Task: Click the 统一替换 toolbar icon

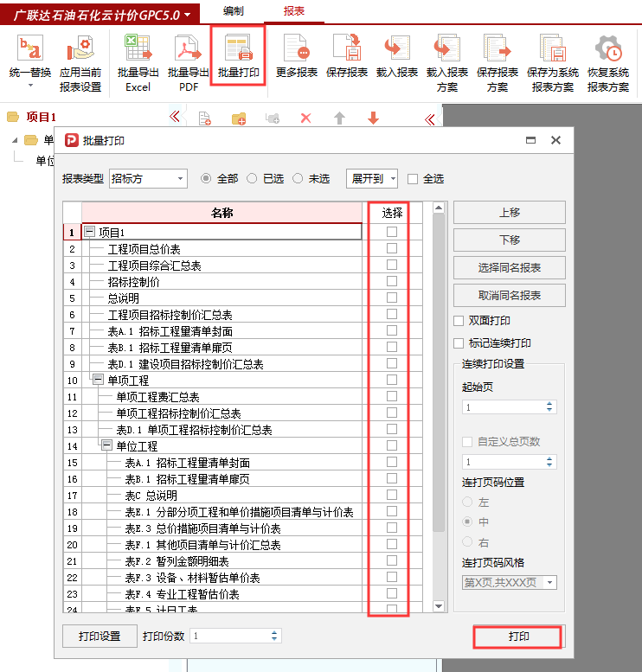Action: point(29,48)
